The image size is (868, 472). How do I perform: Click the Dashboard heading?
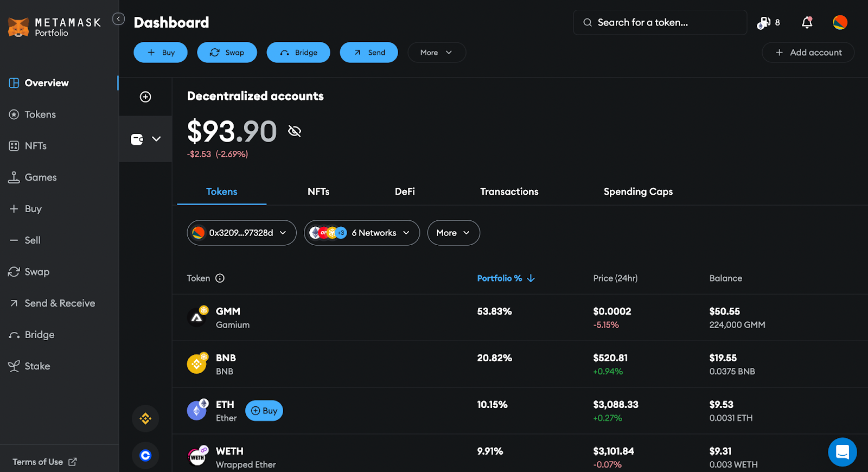(171, 22)
